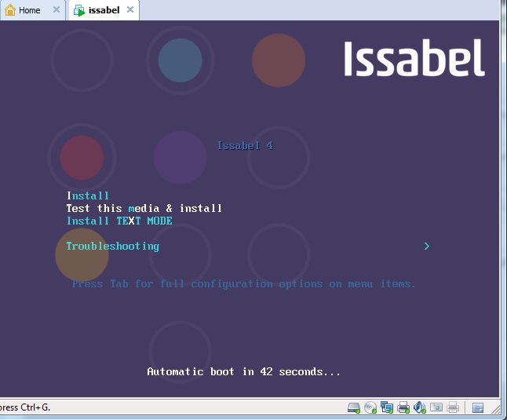The width and height of the screenshot is (507, 420).
Task: Open the Troubleshooting submenu entry
Action: (113, 246)
